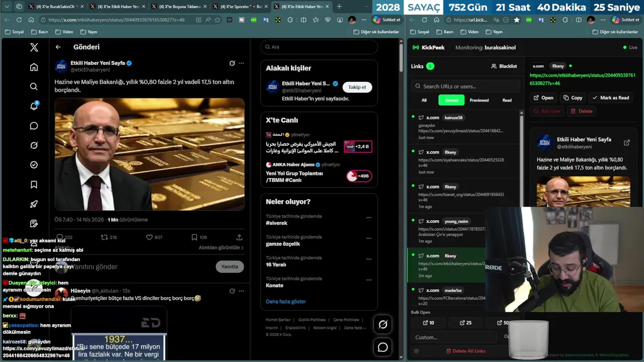
Task: Open X notifications bell in sidebar
Action: [34, 106]
